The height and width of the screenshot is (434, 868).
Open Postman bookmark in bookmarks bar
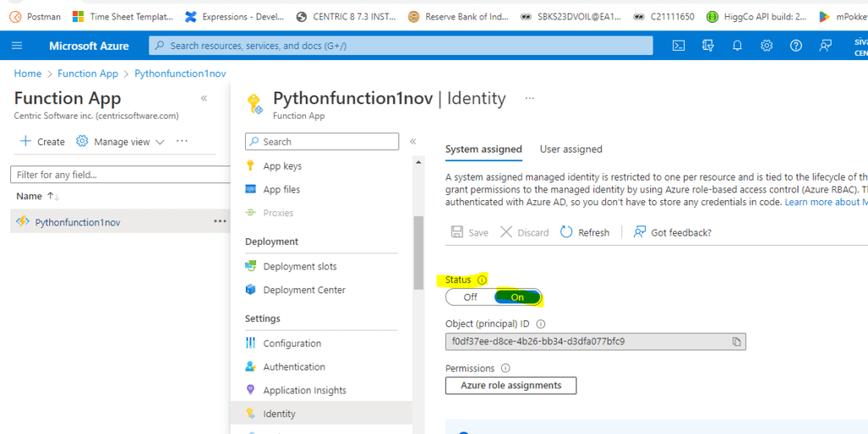click(x=36, y=17)
